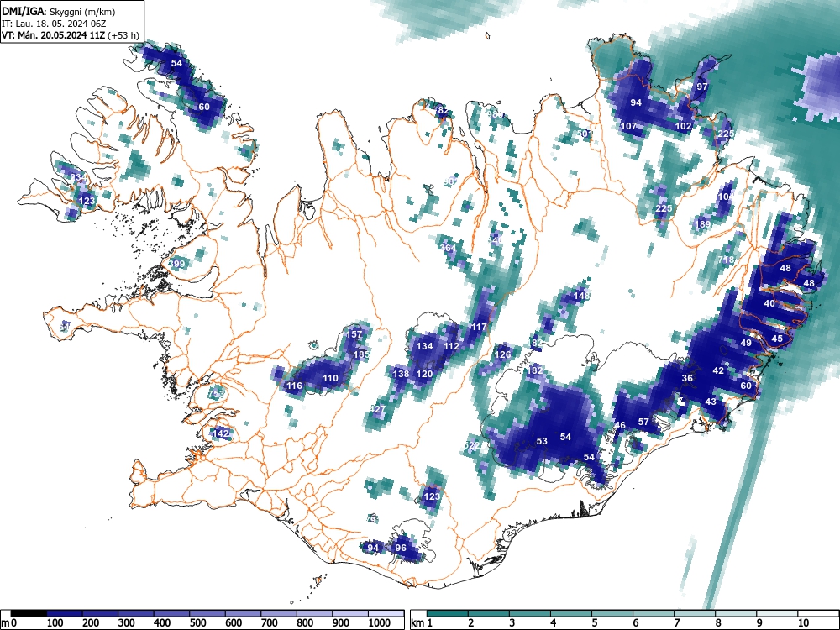Click the '53' visibility value
840x630 pixels.
tap(542, 442)
